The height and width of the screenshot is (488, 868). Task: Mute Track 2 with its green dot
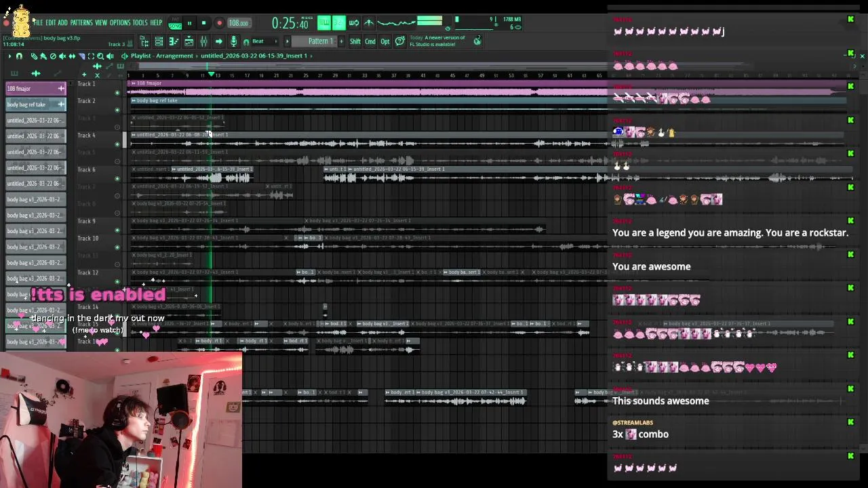[117, 110]
